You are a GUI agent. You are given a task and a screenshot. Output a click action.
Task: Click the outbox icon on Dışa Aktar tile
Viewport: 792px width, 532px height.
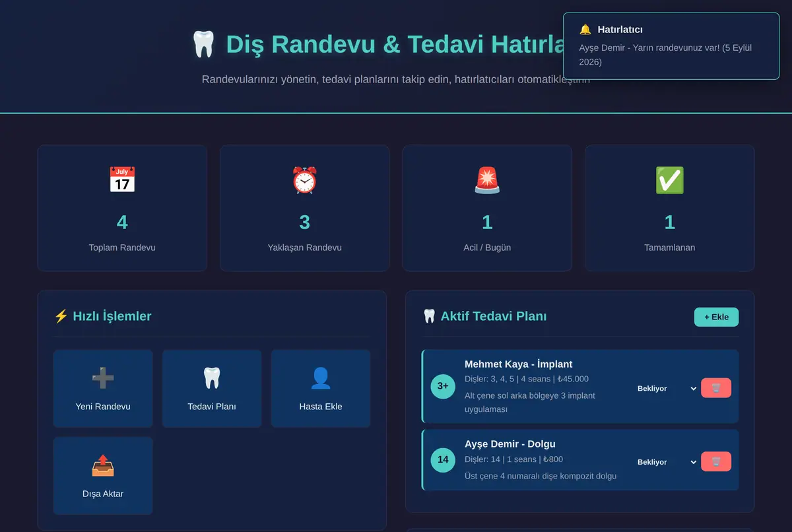click(103, 465)
